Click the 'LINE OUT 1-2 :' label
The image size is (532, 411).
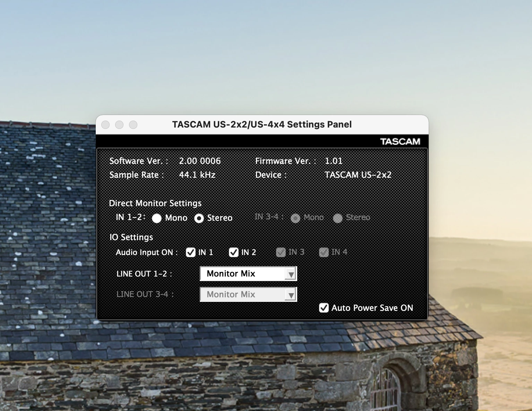[144, 274]
